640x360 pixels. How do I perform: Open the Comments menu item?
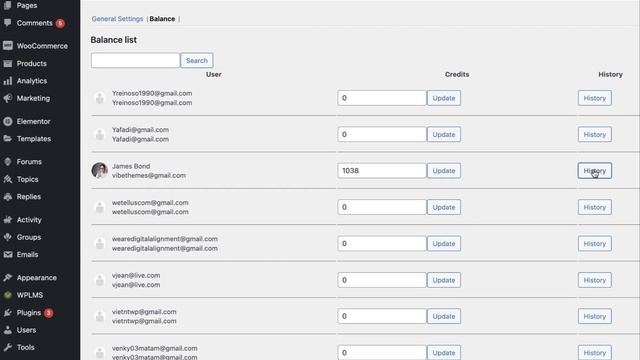[34, 23]
